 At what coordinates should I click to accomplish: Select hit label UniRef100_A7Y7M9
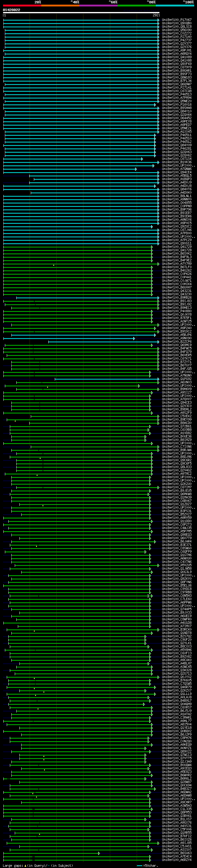click(x=176, y=264)
